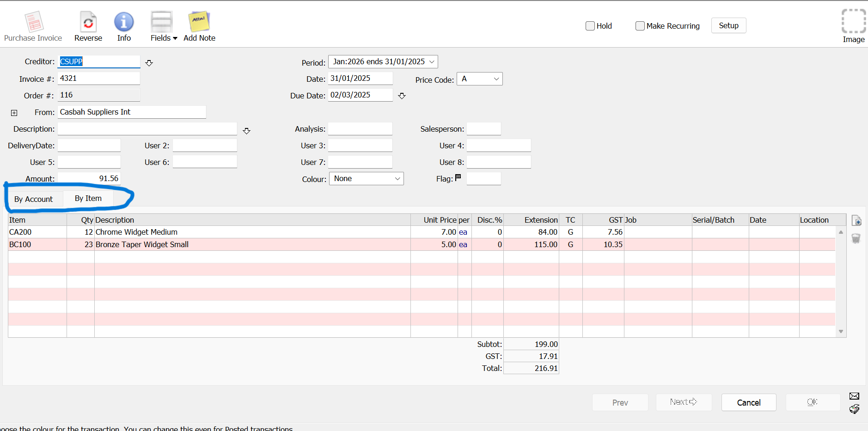Click the Setup button

click(728, 25)
